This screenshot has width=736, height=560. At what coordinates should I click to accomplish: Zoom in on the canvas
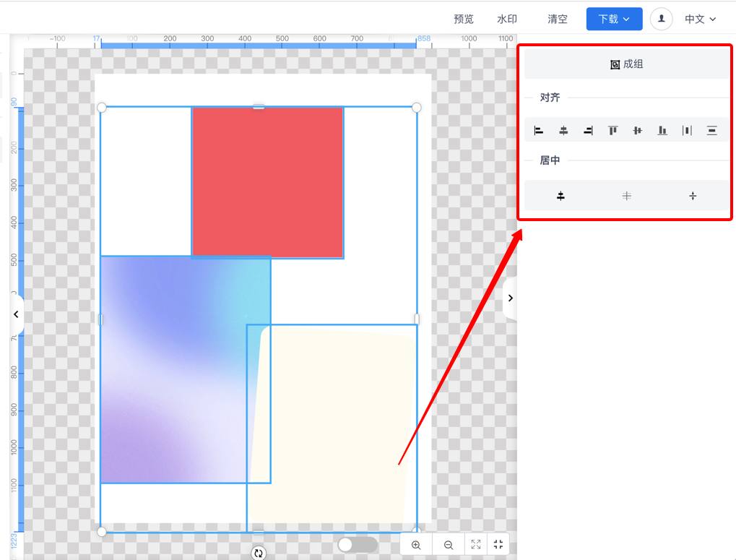pyautogui.click(x=416, y=545)
